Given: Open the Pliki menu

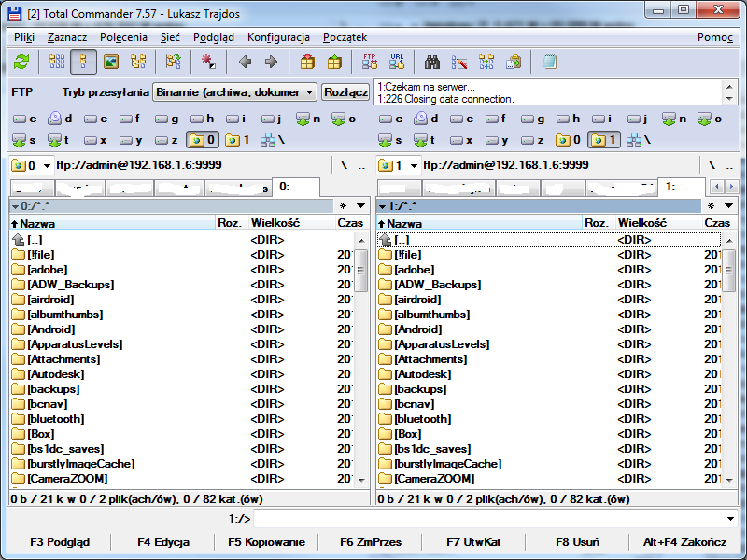Looking at the screenshot, I should click(x=24, y=37).
